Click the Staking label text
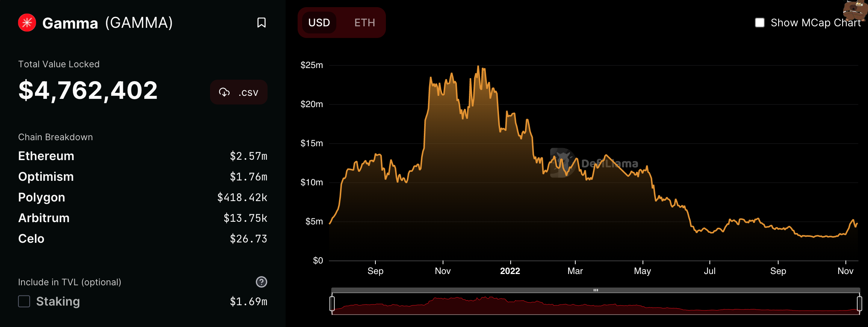This screenshot has height=327, width=868. tap(58, 301)
